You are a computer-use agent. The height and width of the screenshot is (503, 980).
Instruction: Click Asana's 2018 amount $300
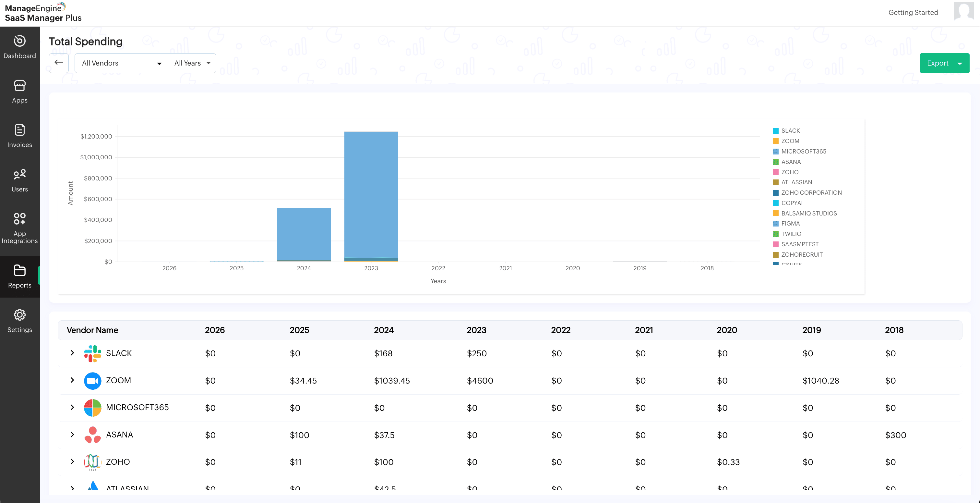(x=896, y=435)
